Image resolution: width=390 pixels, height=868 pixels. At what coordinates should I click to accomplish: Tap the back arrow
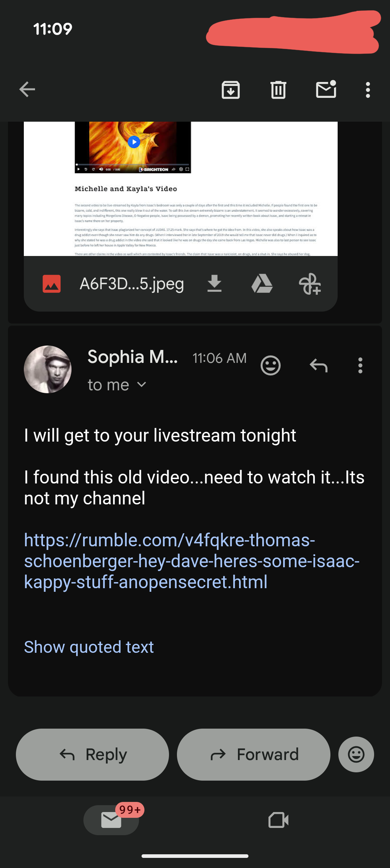(x=27, y=90)
